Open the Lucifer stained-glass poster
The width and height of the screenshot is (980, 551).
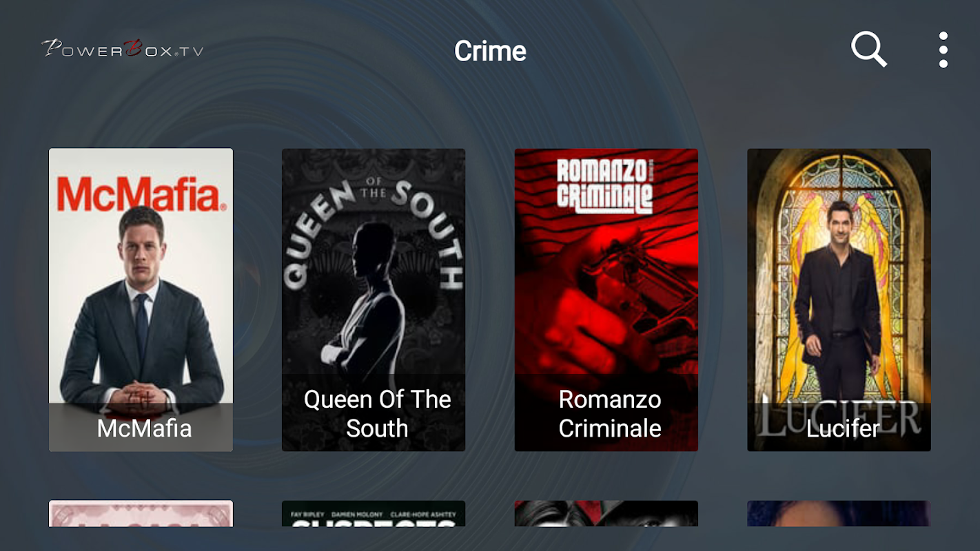click(839, 300)
